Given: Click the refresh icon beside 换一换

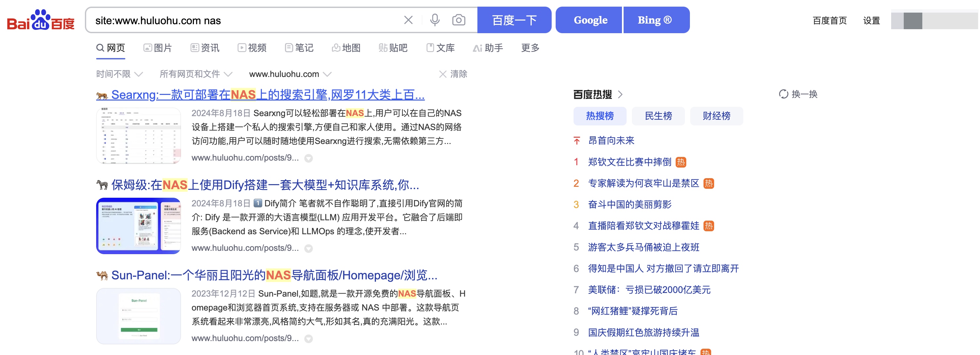Looking at the screenshot, I should point(783,94).
